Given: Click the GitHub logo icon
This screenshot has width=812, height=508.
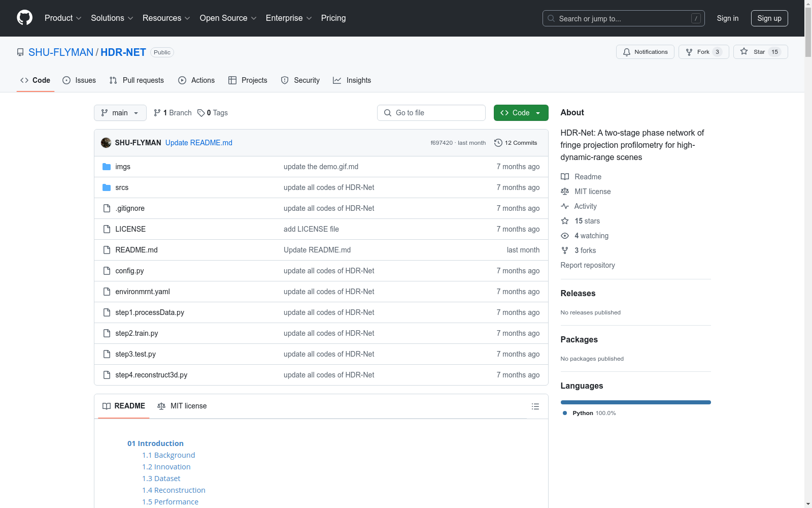Looking at the screenshot, I should [24, 18].
